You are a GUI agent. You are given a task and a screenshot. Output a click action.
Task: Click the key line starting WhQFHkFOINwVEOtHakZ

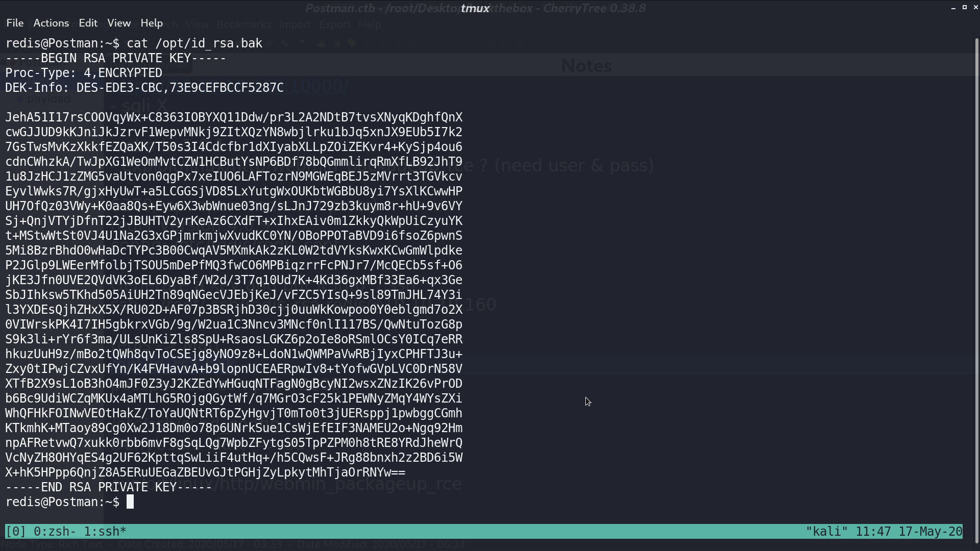click(234, 413)
